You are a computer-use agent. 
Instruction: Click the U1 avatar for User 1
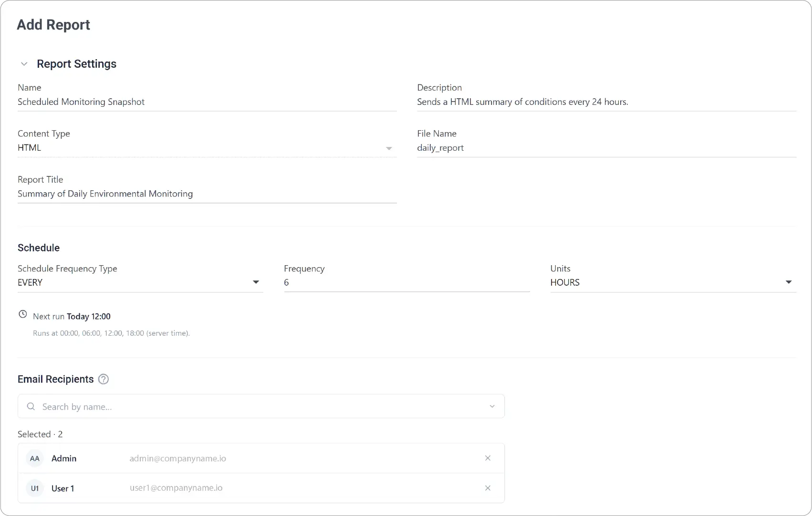coord(35,488)
